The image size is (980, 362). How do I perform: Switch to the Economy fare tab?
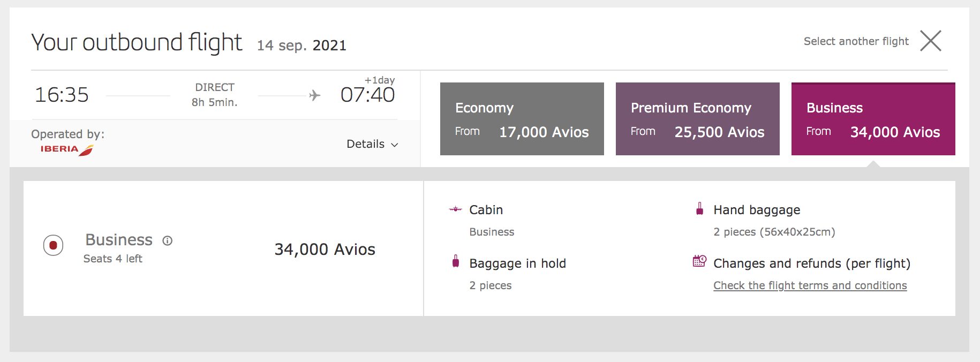[x=522, y=119]
